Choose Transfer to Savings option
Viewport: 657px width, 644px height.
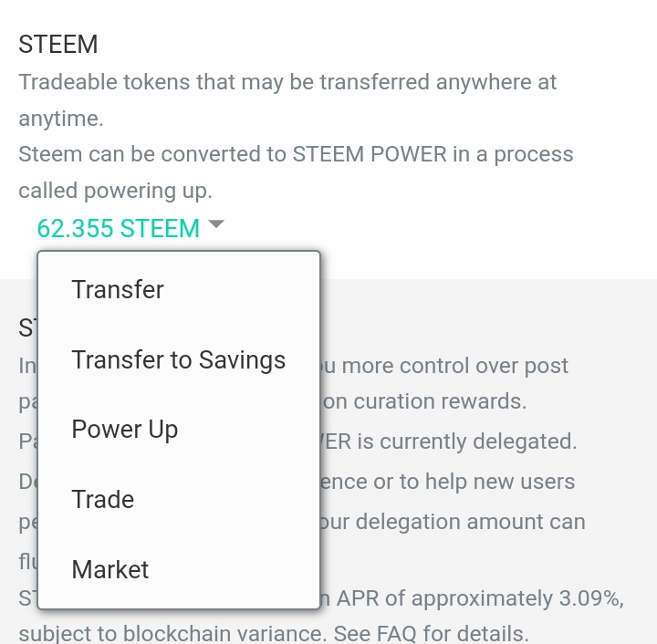pyautogui.click(x=179, y=359)
